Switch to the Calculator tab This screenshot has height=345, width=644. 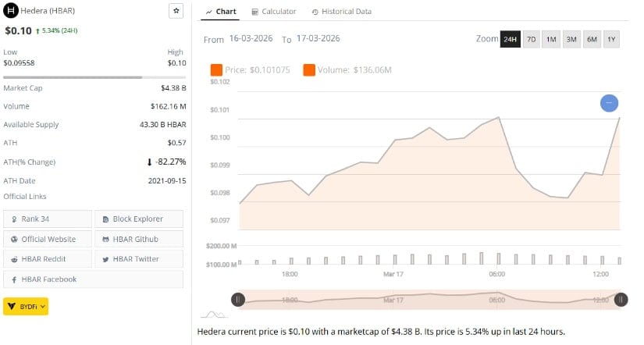(274, 12)
